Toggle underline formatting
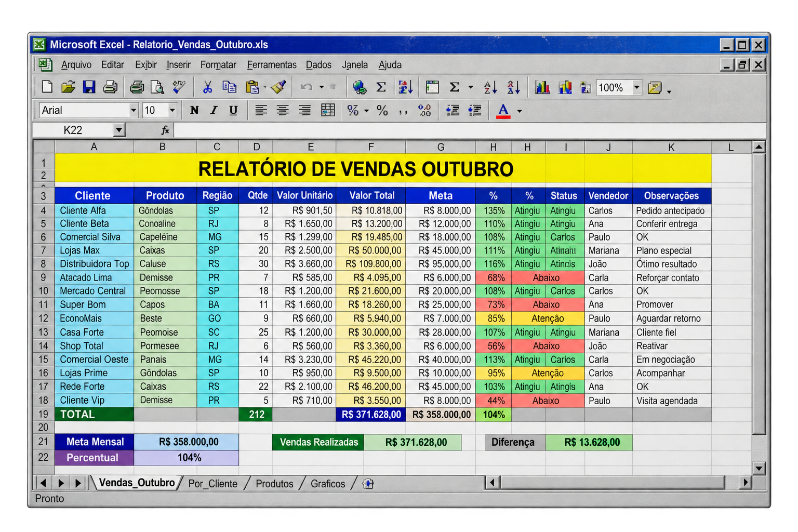 [x=233, y=110]
